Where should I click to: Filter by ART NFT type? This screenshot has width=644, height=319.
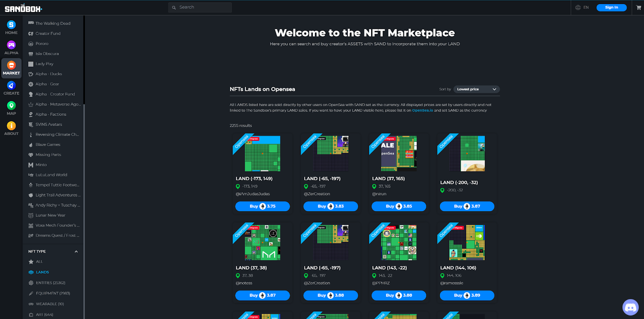pos(44,315)
